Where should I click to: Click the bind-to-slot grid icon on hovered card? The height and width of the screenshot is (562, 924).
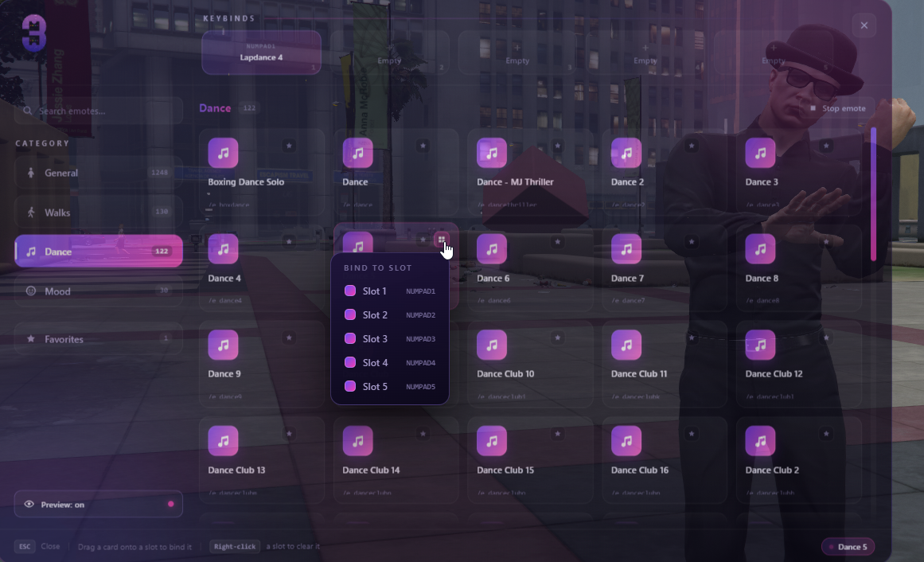click(x=442, y=240)
